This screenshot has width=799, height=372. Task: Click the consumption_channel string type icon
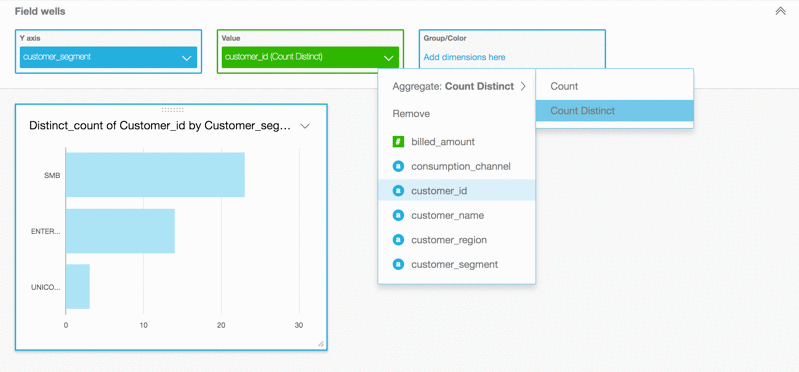point(398,166)
